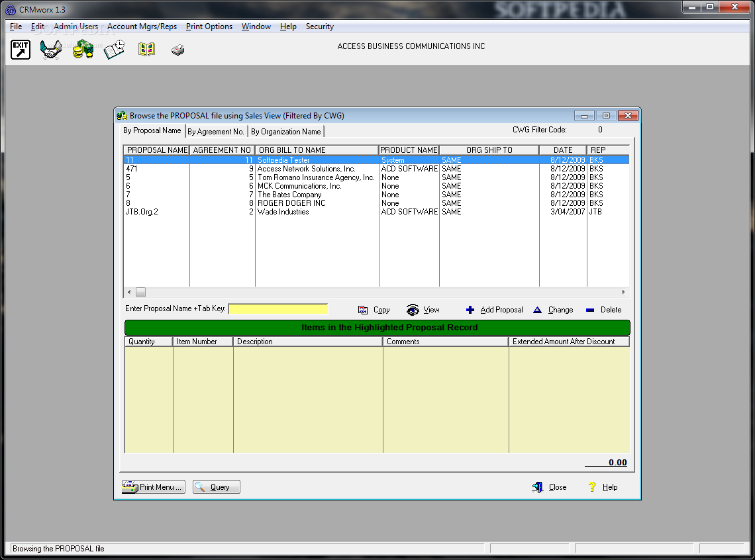Open the Admin Users menu

point(75,26)
